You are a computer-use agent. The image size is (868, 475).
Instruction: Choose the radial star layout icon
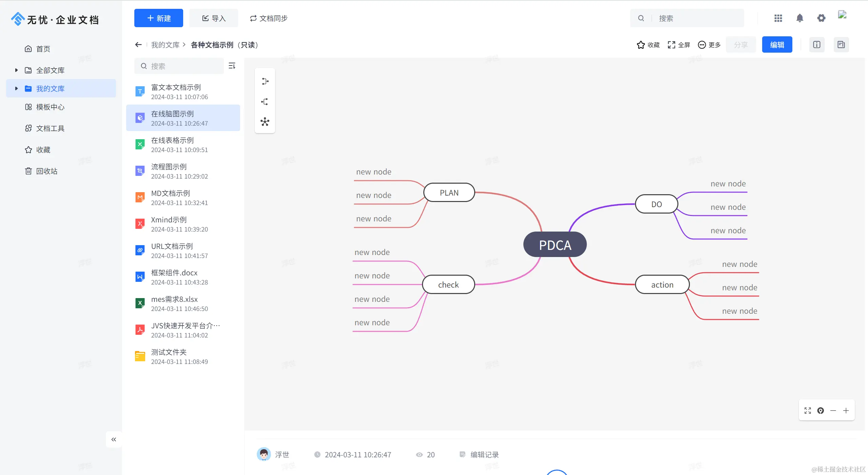265,122
